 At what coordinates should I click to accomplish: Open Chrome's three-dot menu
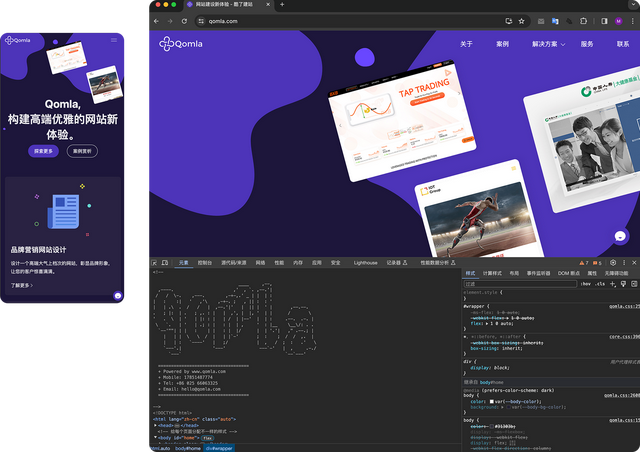point(633,21)
